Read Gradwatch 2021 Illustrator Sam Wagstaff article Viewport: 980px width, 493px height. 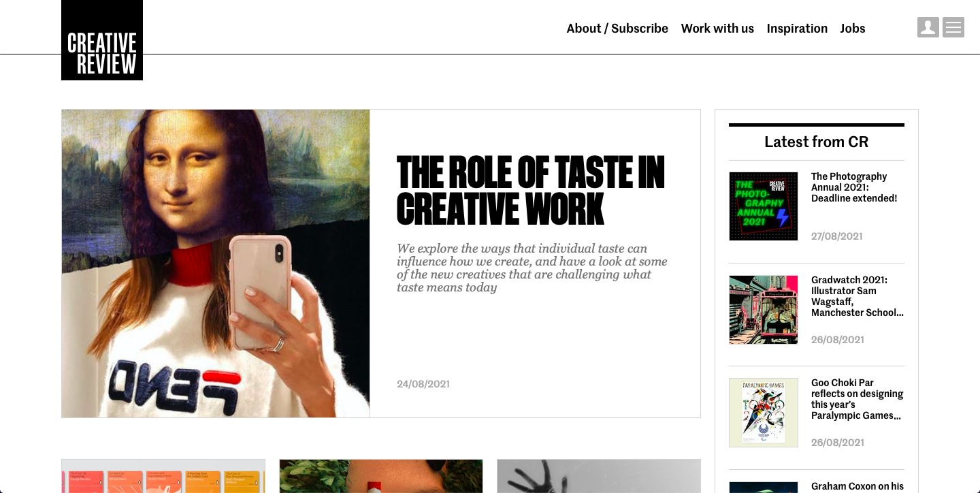point(857,296)
